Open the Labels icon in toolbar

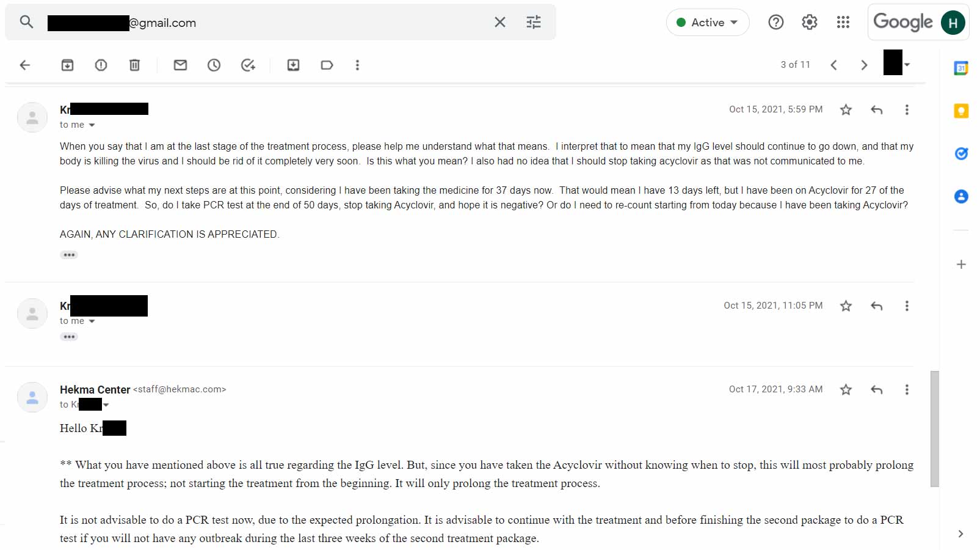click(327, 65)
